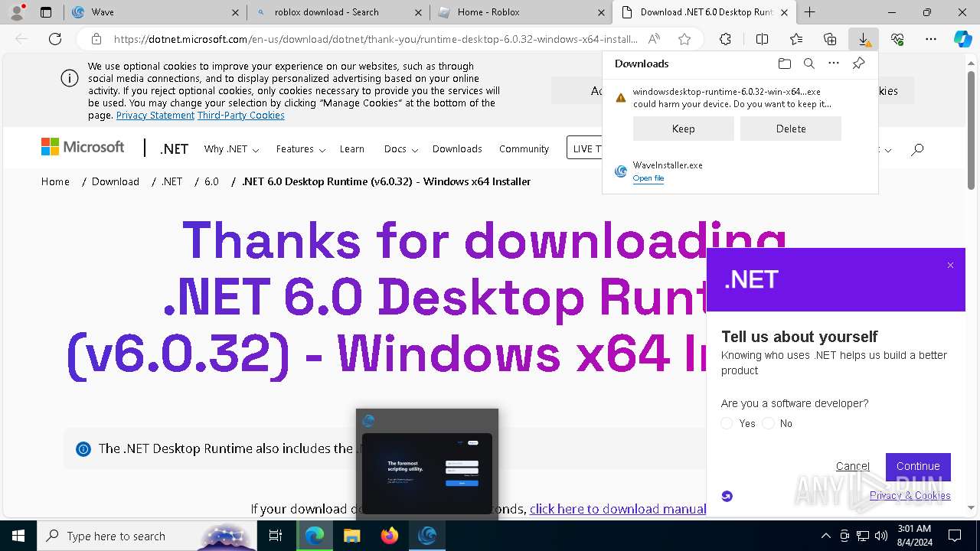Open file link for WaveInstaller.exe

click(x=648, y=178)
